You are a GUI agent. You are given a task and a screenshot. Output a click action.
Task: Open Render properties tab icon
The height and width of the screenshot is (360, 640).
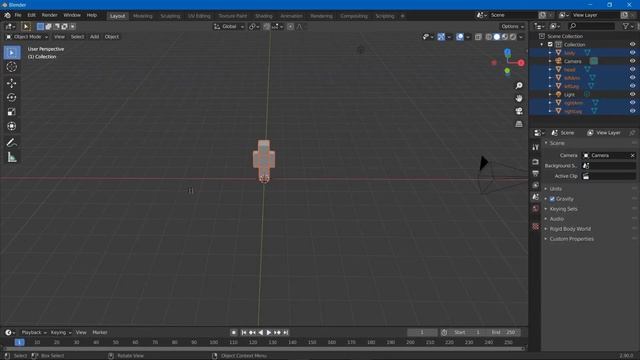(x=536, y=162)
